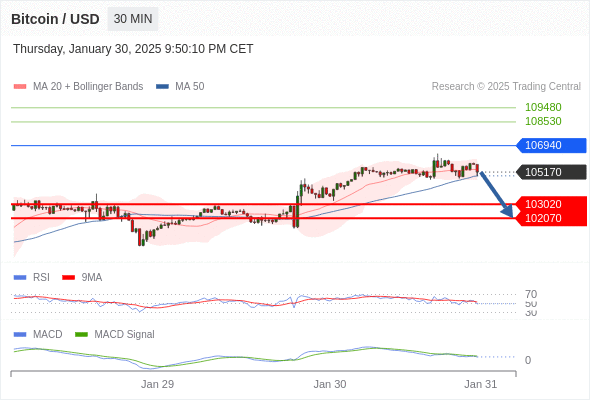
Task: Click the red 103020 support price tag
Action: click(x=551, y=204)
